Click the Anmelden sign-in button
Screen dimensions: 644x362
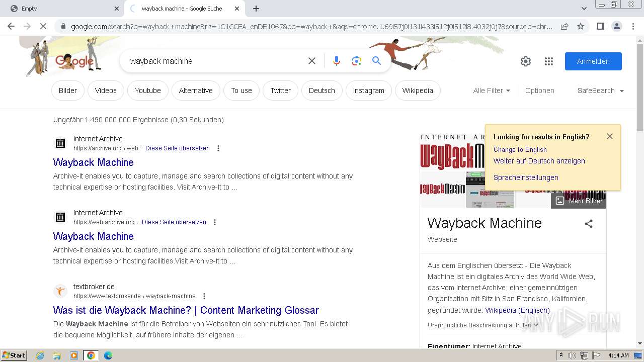(593, 61)
